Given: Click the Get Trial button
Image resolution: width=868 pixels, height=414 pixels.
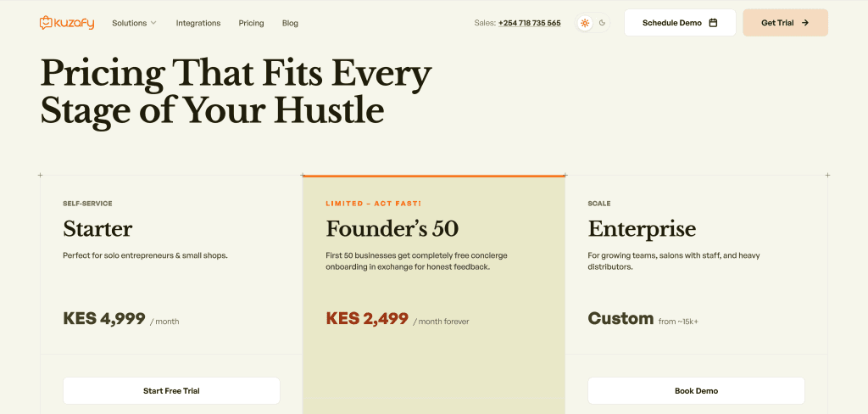Looking at the screenshot, I should (785, 23).
